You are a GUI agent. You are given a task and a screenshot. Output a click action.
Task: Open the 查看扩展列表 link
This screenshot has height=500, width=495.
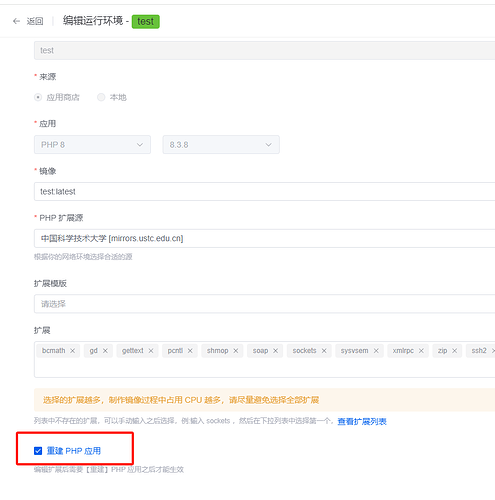(362, 422)
